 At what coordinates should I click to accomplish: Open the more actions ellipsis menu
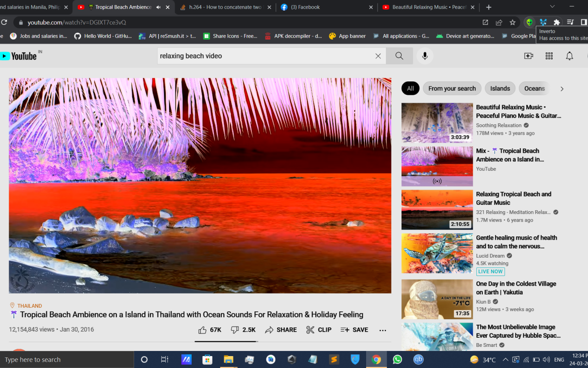pos(383,330)
